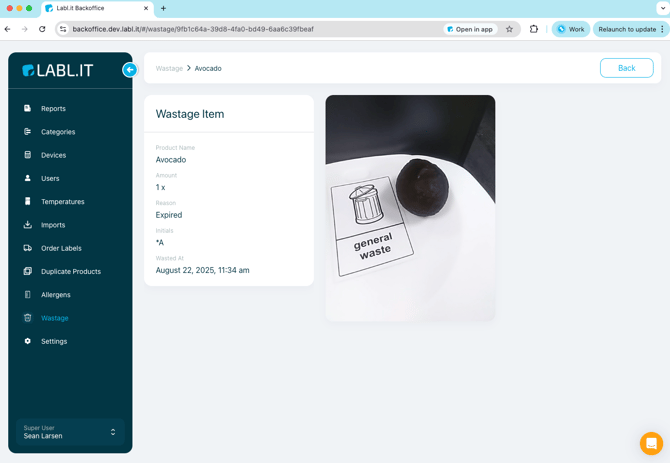Click the Wastage breadcrumb link
The image size is (670, 463).
(x=169, y=68)
